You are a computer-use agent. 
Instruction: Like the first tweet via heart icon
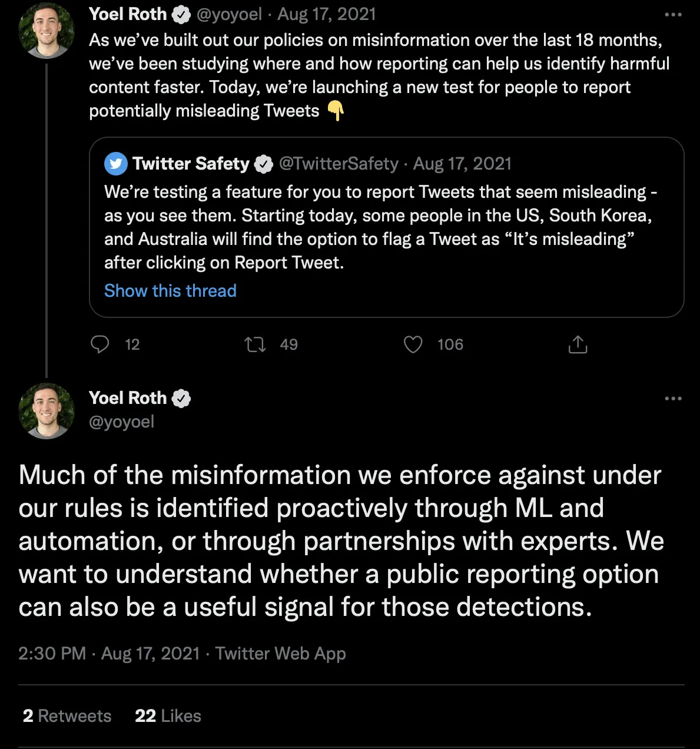[x=413, y=344]
